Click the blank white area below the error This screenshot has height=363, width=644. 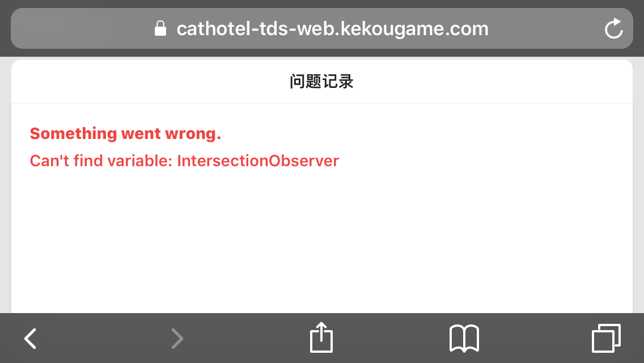pyautogui.click(x=321, y=243)
